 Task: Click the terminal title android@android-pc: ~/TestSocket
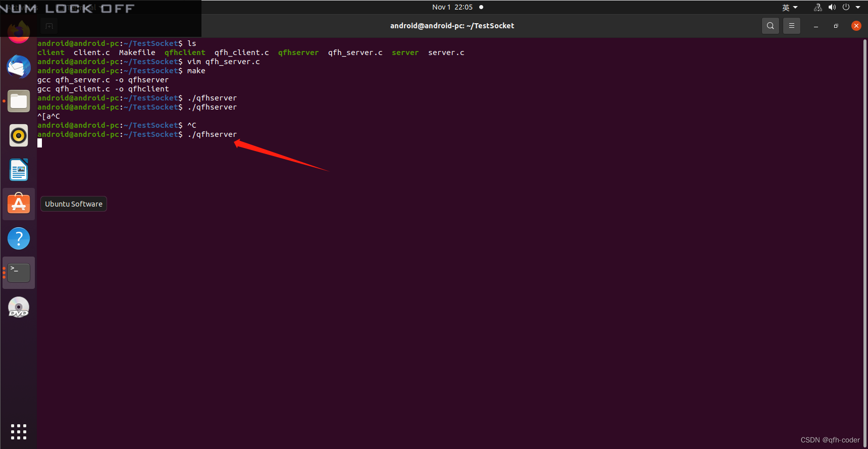click(452, 26)
